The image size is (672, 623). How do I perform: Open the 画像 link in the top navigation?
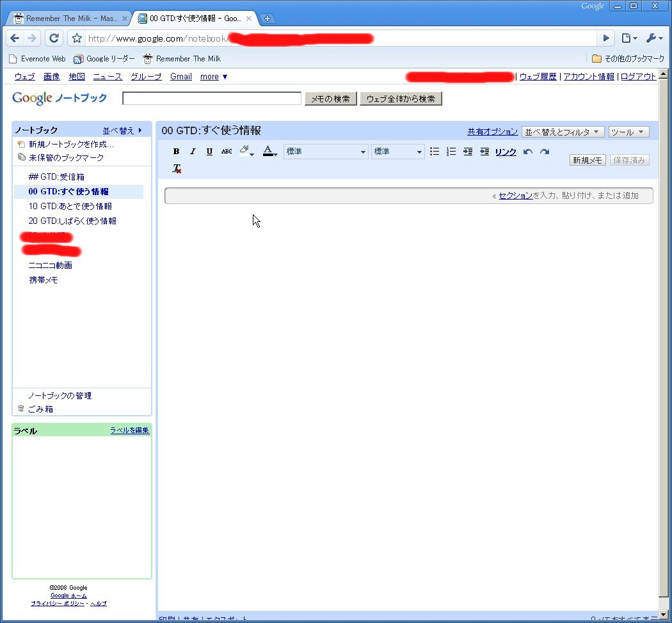pos(51,77)
